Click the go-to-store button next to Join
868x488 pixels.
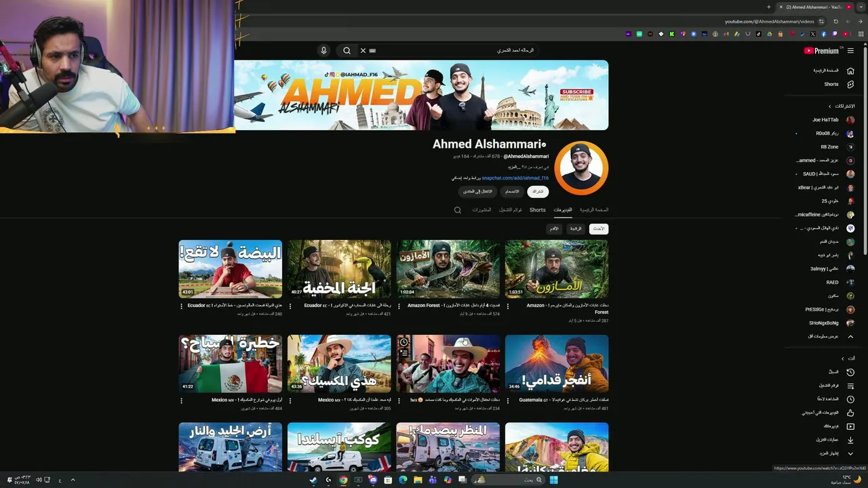478,192
